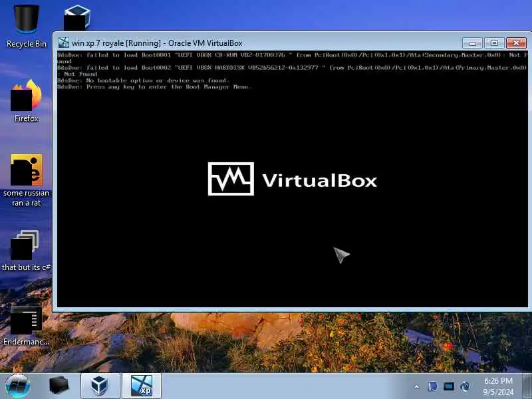532x399 pixels.
Task: Click the 'Press any key to enter the Boot Manager Menu' line
Action: click(154, 87)
